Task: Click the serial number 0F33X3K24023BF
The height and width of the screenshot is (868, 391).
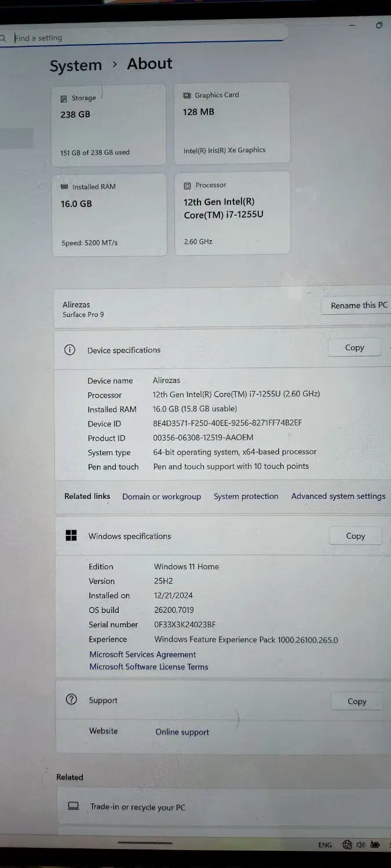Action: coord(185,624)
